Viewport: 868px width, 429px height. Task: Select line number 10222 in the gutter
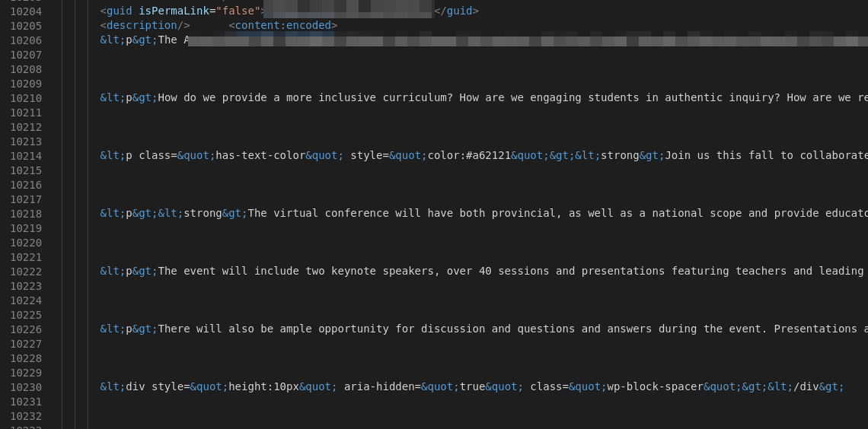(25, 272)
